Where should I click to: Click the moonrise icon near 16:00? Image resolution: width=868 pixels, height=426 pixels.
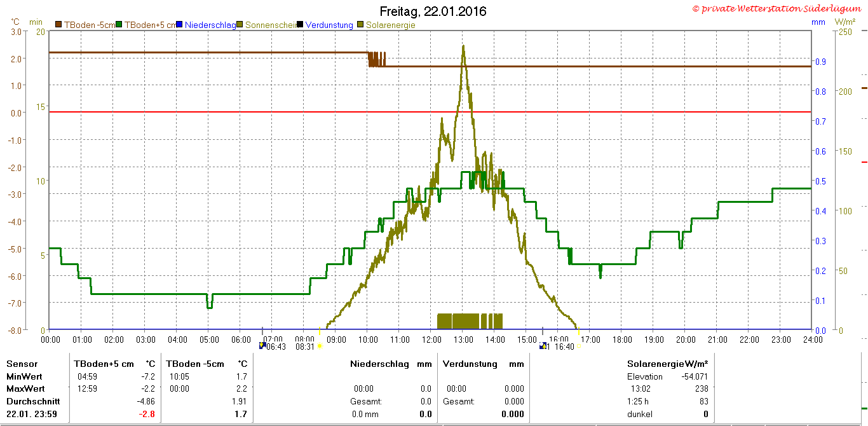tap(542, 346)
